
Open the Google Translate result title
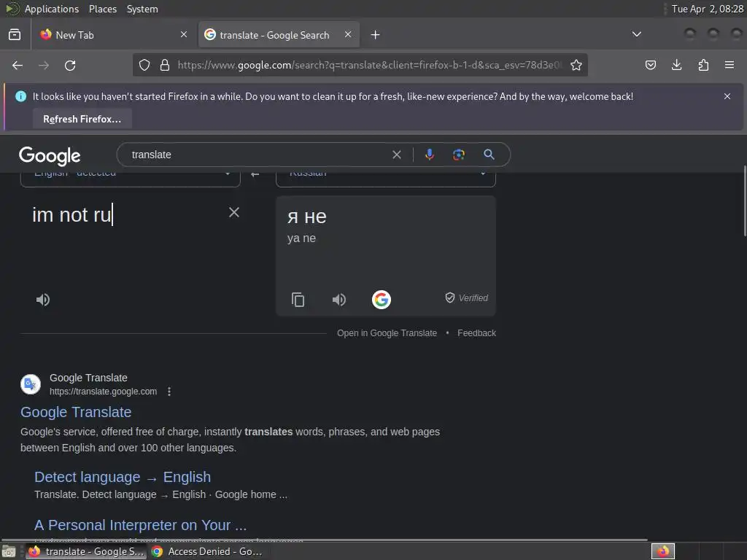76,412
